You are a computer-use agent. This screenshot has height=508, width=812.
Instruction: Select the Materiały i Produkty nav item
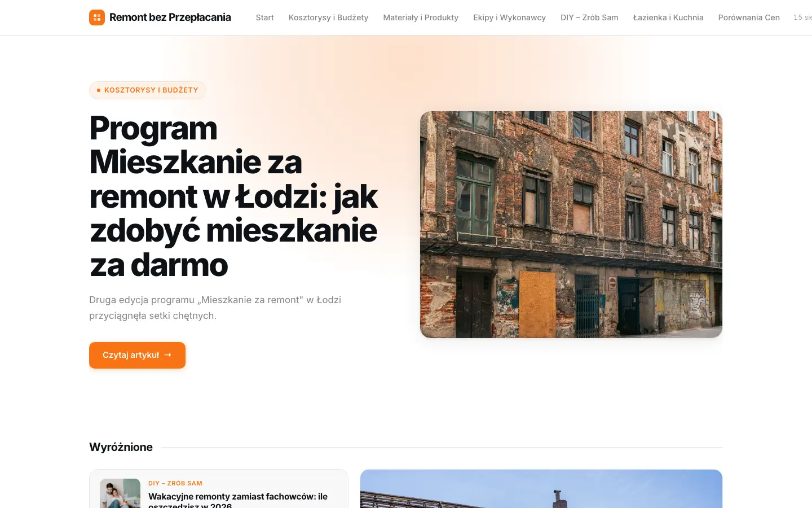coord(421,17)
